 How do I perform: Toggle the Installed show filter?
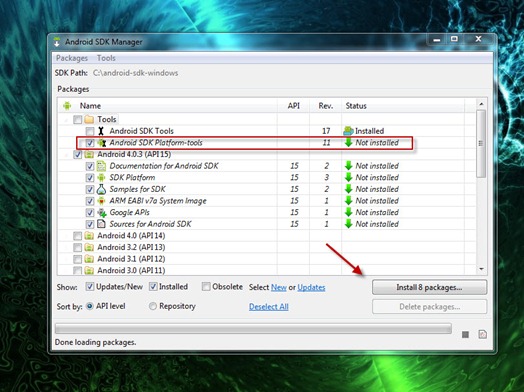153,287
